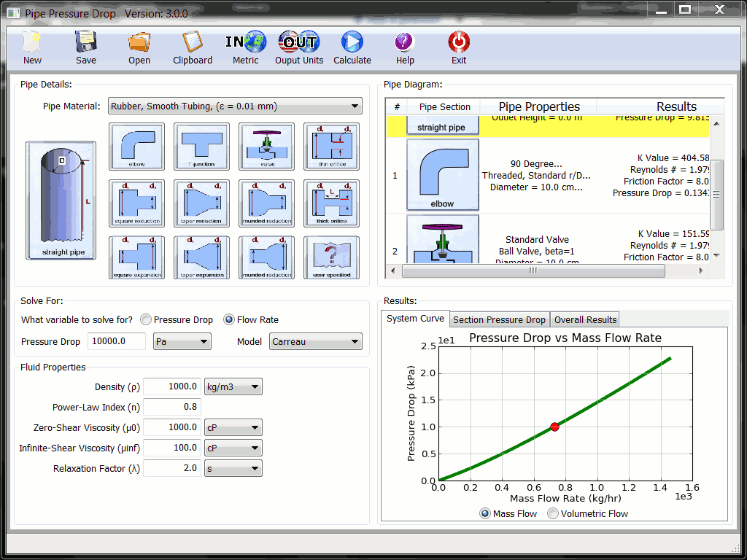This screenshot has width=747, height=560.
Task: Switch to Section Pressure Drop tab
Action: click(x=499, y=319)
